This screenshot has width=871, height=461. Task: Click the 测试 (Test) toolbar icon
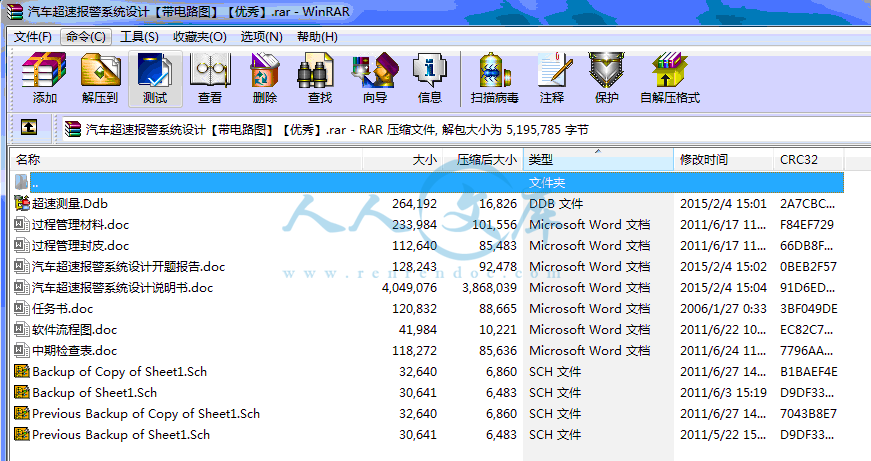point(155,70)
